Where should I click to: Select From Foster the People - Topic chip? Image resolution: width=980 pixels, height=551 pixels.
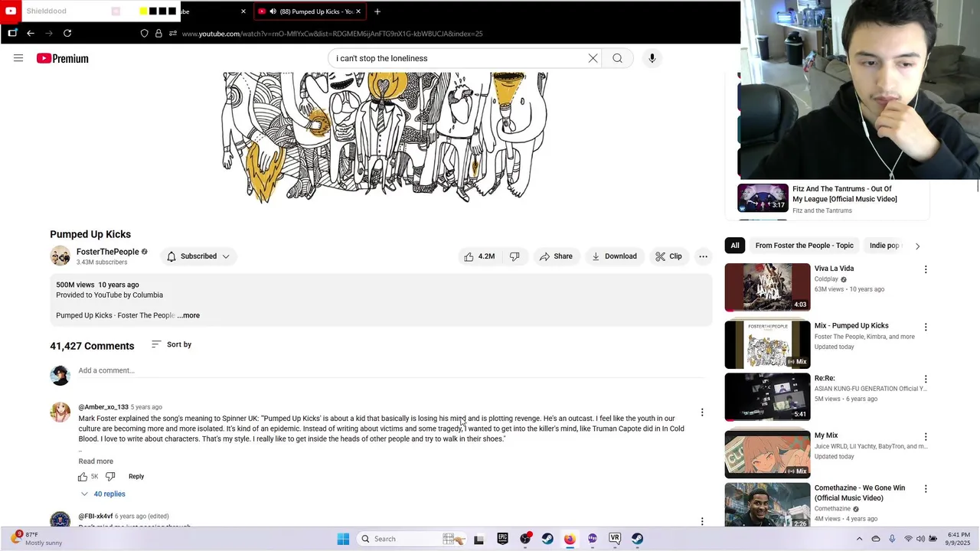click(x=804, y=246)
